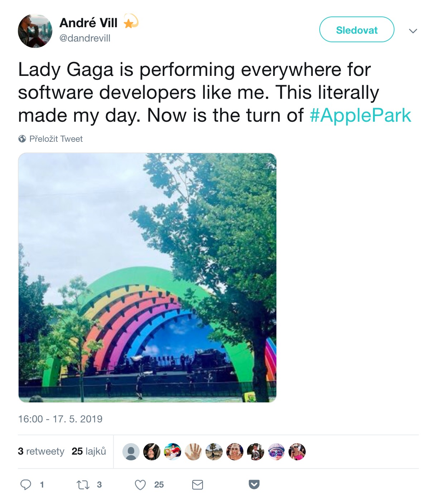Click the 16:00 - 17. 5. 2019 timestamp
436x504 pixels.
coord(60,419)
